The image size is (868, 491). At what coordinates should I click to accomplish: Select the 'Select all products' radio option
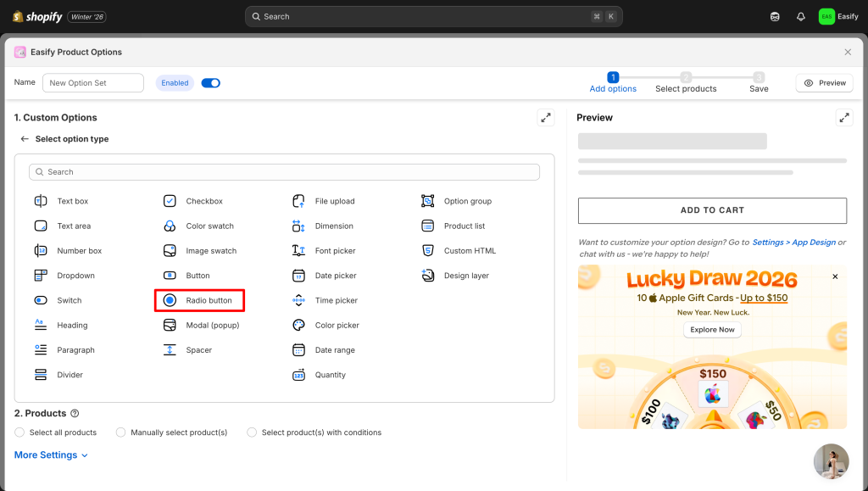tap(20, 432)
